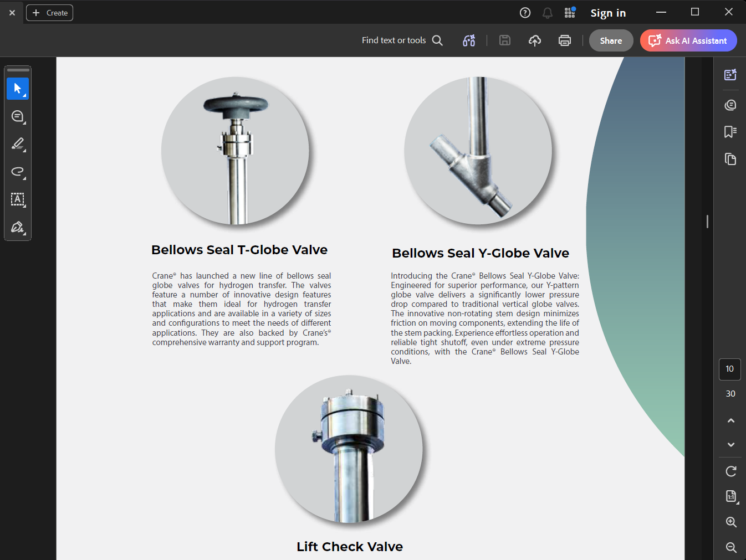Click the heading Bellows Seal Y-Globe Valve
This screenshot has width=746, height=560.
click(x=481, y=253)
